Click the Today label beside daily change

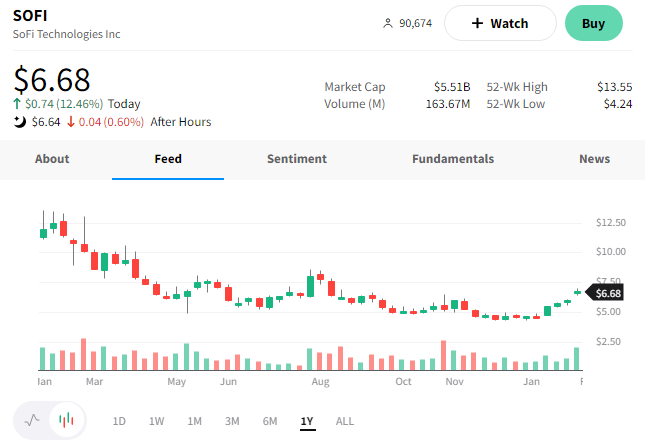pos(124,104)
